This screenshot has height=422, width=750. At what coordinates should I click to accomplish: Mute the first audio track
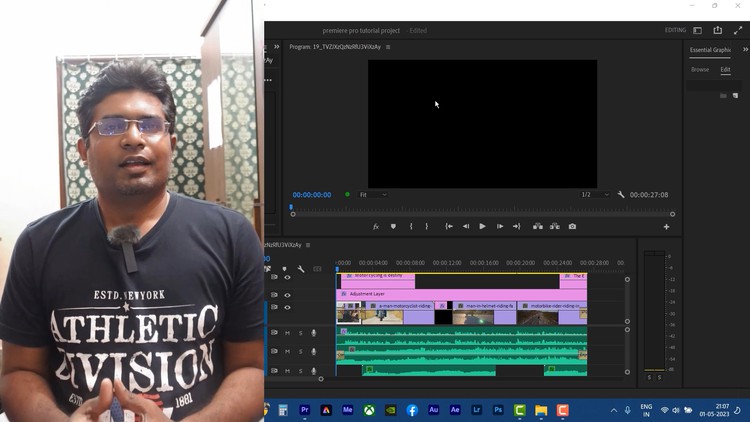(x=287, y=333)
